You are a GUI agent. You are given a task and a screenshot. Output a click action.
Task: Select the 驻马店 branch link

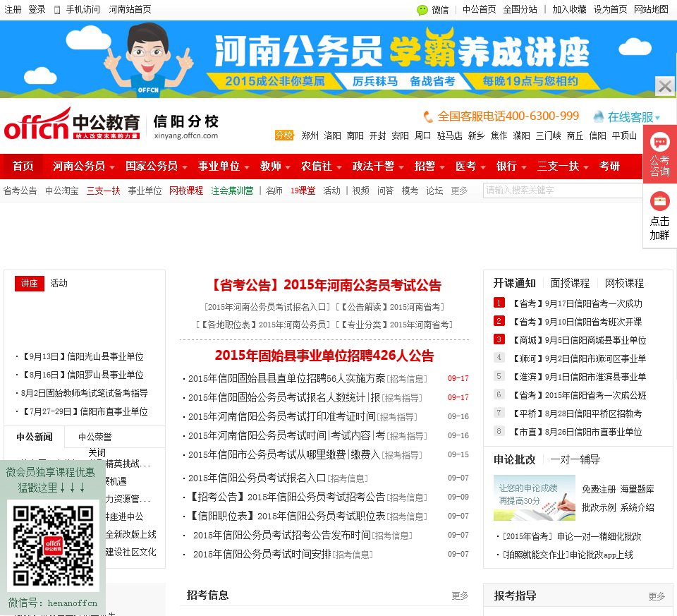click(449, 135)
